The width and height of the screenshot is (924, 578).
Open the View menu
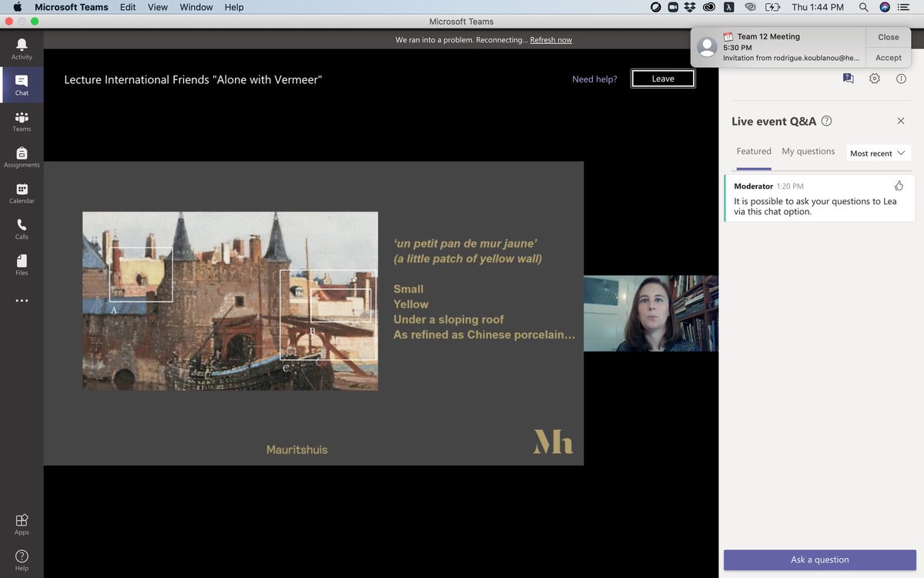158,7
